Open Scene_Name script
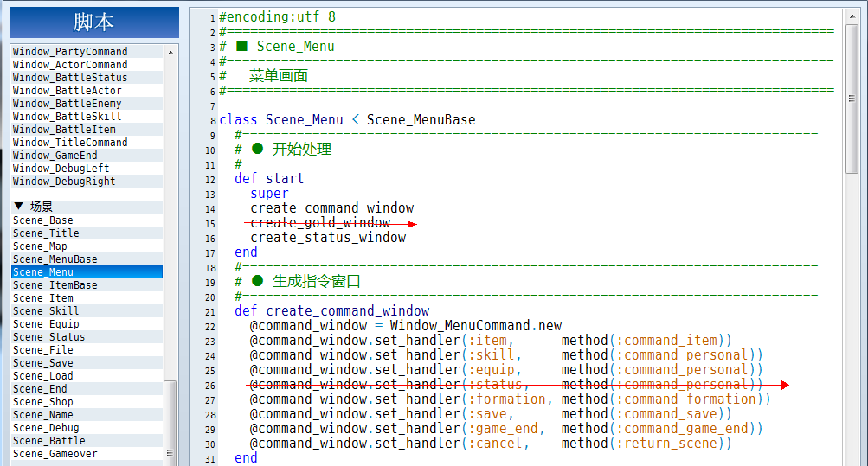 coord(87,415)
